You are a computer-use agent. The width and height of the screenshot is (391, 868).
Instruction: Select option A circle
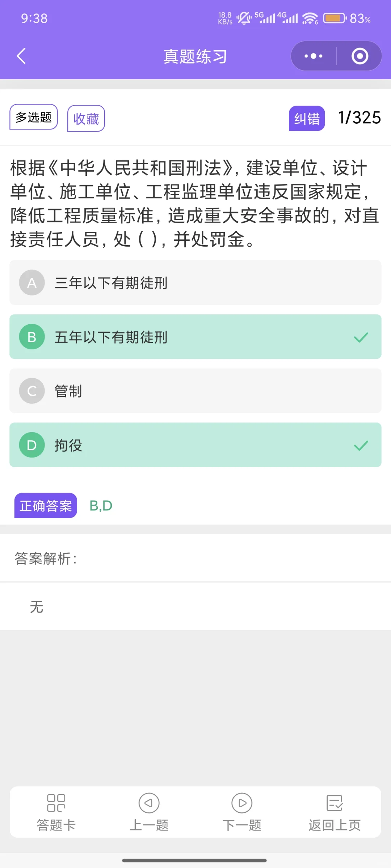coord(32,282)
